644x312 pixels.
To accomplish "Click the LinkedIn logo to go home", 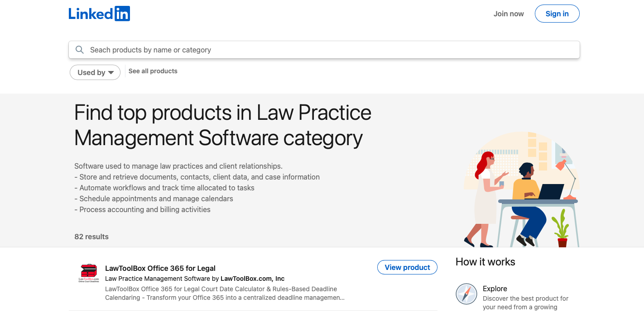I will point(99,13).
